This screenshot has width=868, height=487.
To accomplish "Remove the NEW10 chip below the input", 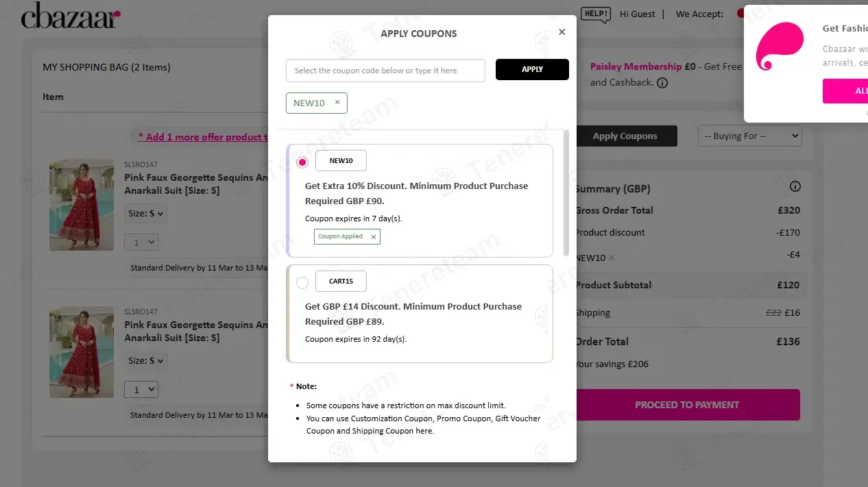I will tap(337, 102).
